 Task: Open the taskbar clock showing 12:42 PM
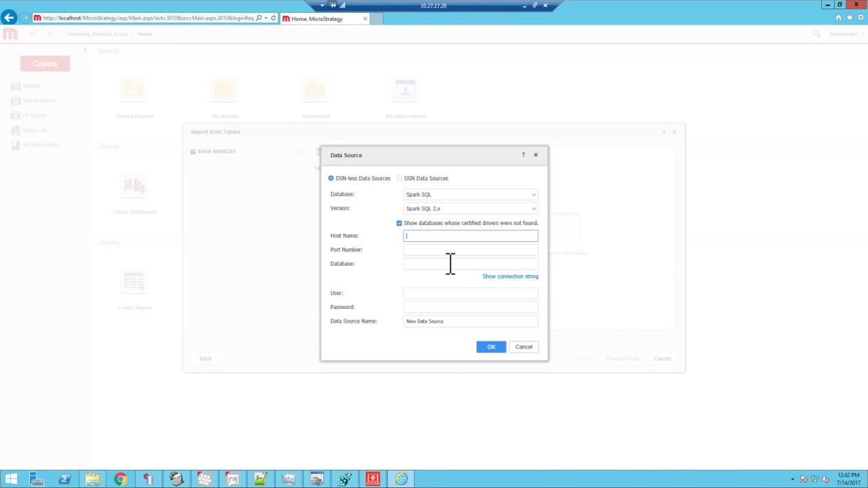click(x=848, y=479)
